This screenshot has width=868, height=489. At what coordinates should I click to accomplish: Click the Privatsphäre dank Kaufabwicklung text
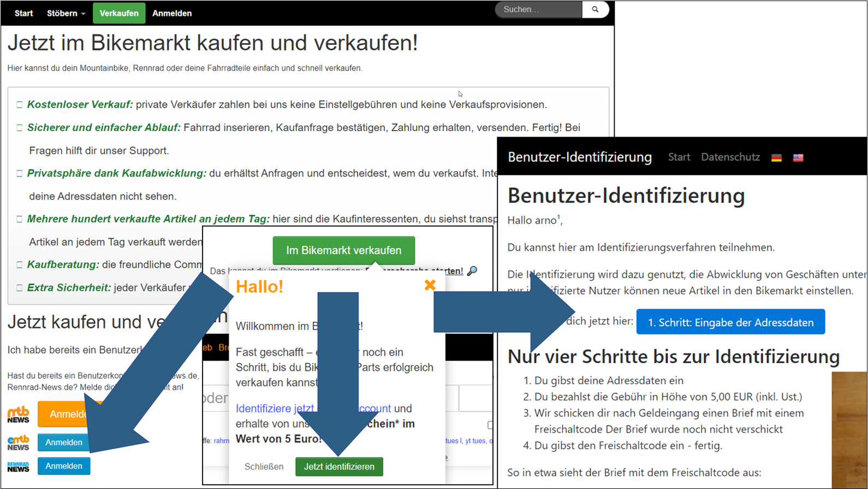point(117,173)
